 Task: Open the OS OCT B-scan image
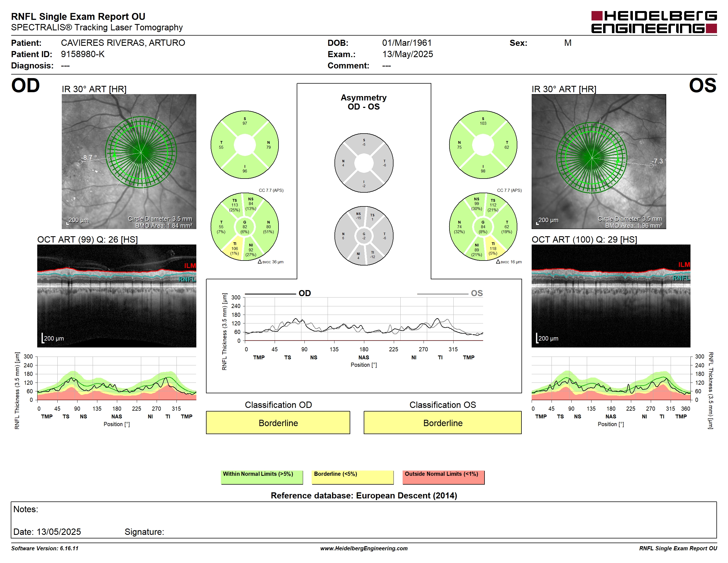point(611,296)
